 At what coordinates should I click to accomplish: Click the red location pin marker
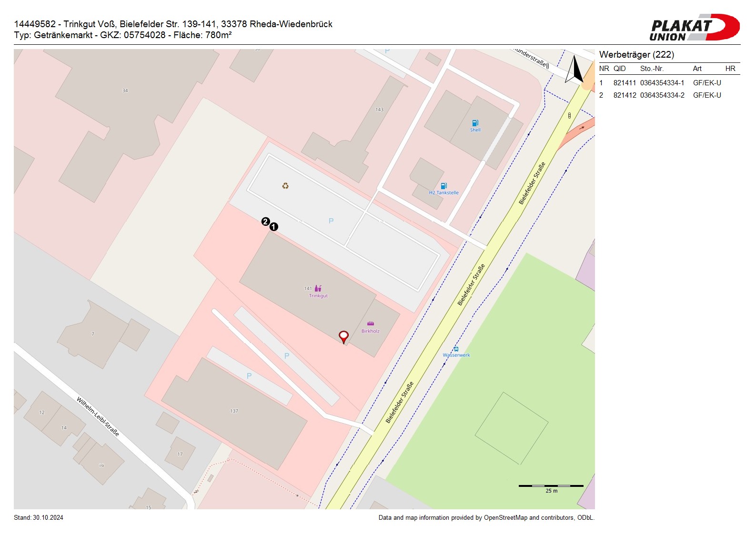click(x=343, y=336)
